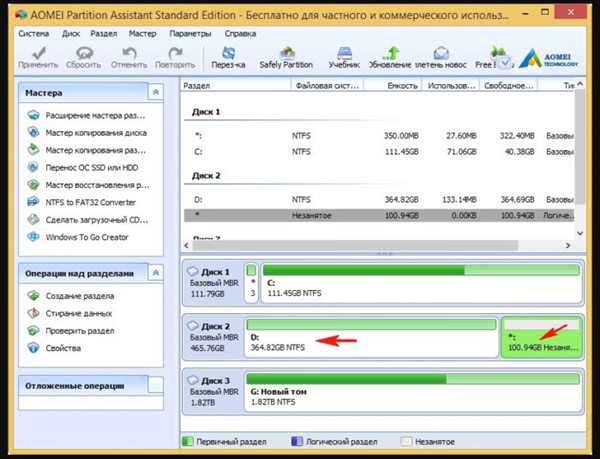Select Диск 2 in disk map

(x=213, y=337)
